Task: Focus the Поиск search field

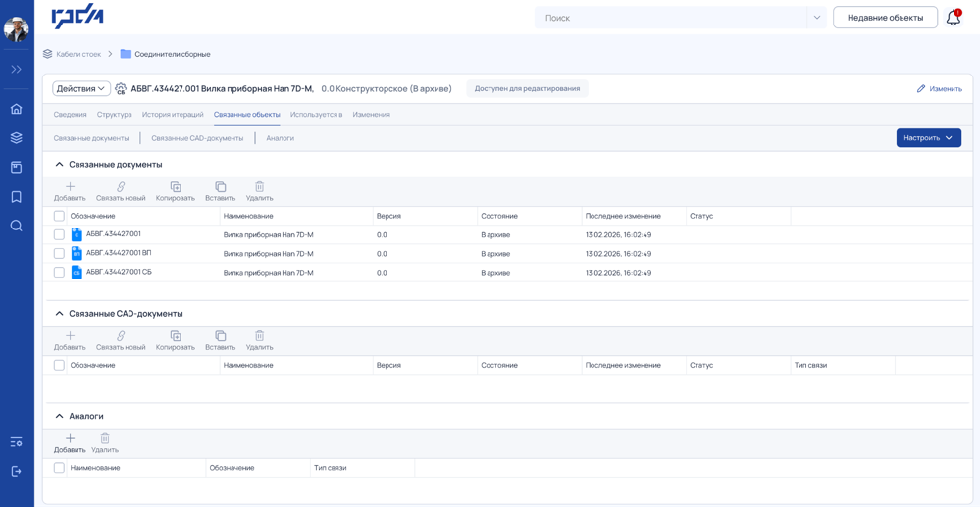Action: (x=672, y=18)
